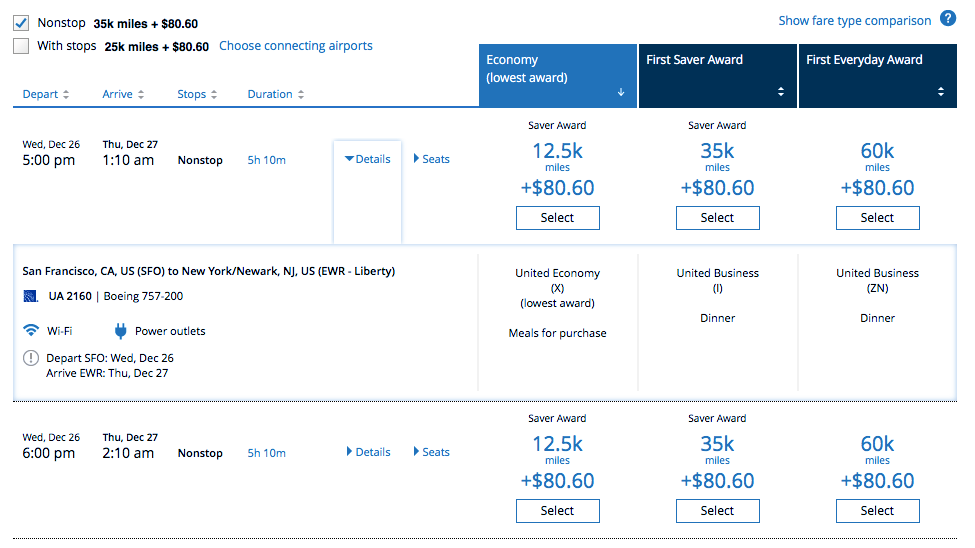The width and height of the screenshot is (975, 548).
Task: Switch to First Saver Award column
Action: coord(717,76)
